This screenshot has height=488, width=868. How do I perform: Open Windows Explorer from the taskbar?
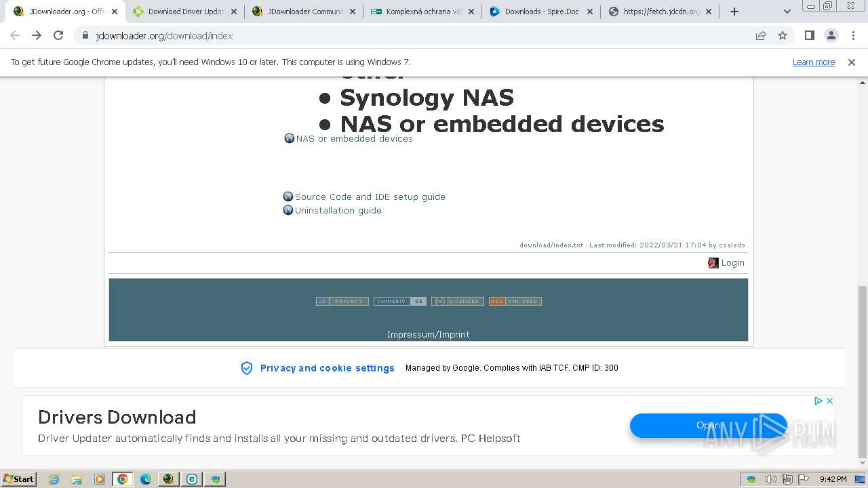tap(77, 479)
